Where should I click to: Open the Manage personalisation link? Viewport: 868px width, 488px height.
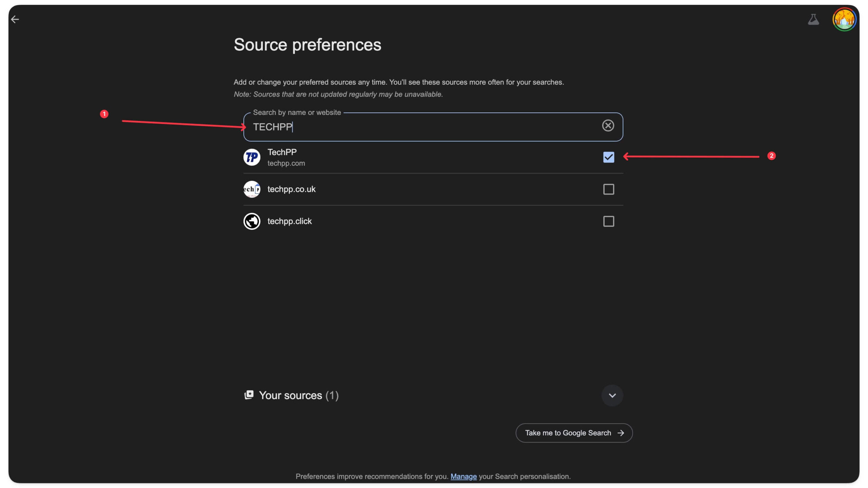pyautogui.click(x=463, y=476)
